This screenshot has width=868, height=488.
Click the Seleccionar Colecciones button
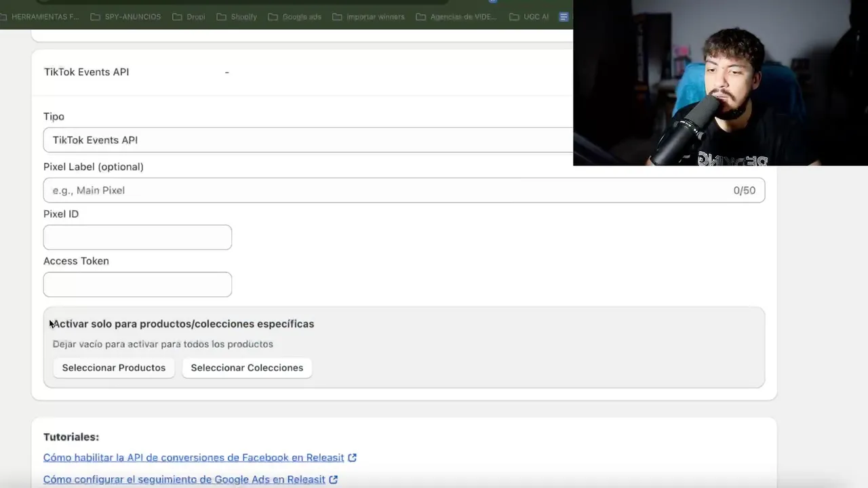[247, 367]
